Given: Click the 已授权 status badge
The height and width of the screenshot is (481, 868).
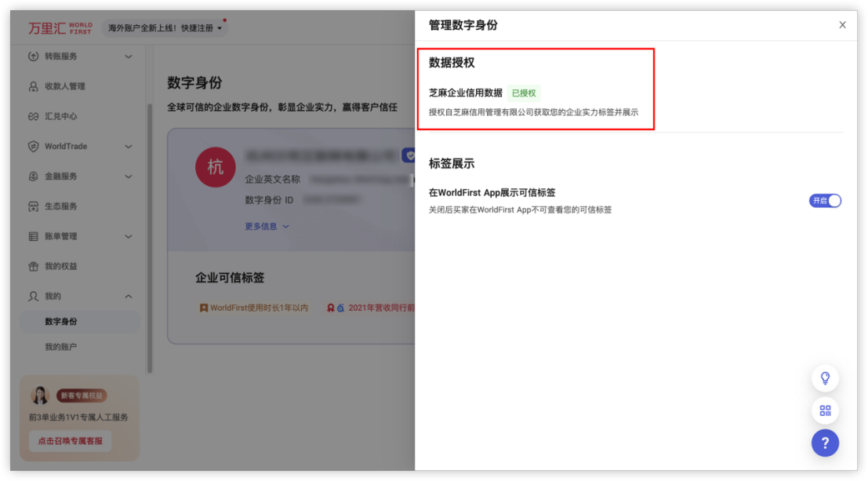Looking at the screenshot, I should [x=524, y=93].
